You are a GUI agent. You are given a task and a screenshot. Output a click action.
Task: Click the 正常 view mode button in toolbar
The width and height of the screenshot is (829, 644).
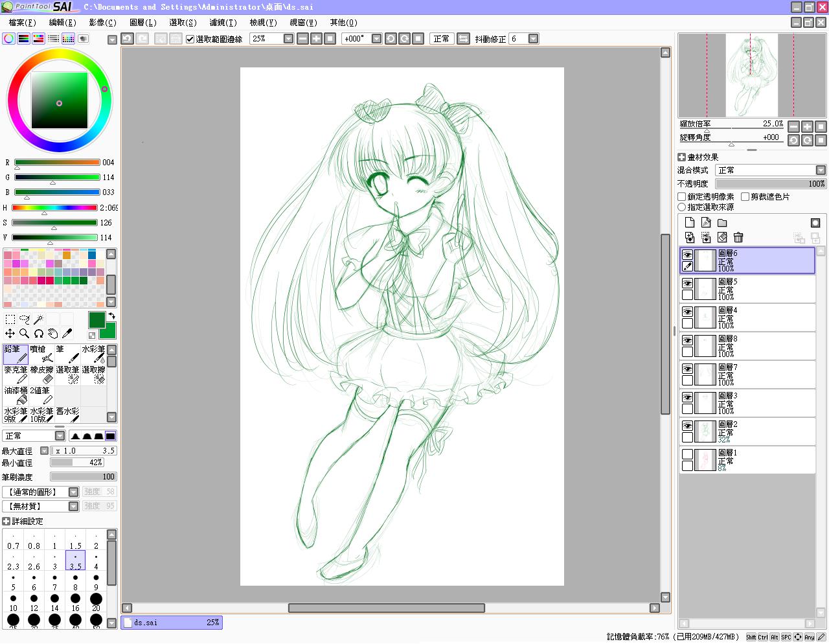coord(442,39)
